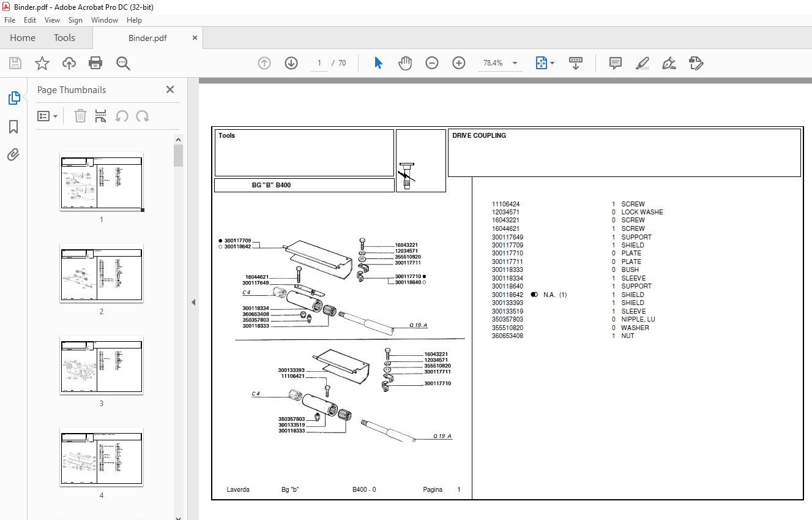Viewport: 812px width, 520px height.
Task: Go to previous page arrow
Action: pos(264,63)
